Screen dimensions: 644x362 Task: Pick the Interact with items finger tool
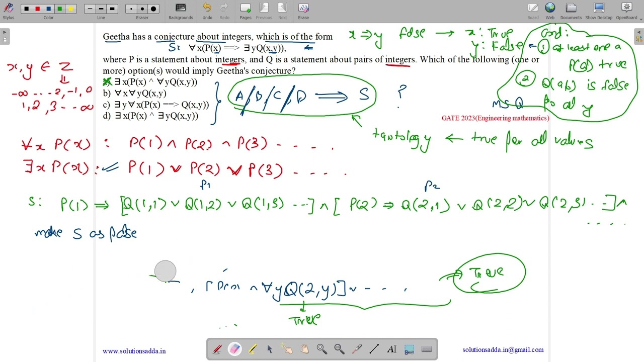(287, 349)
